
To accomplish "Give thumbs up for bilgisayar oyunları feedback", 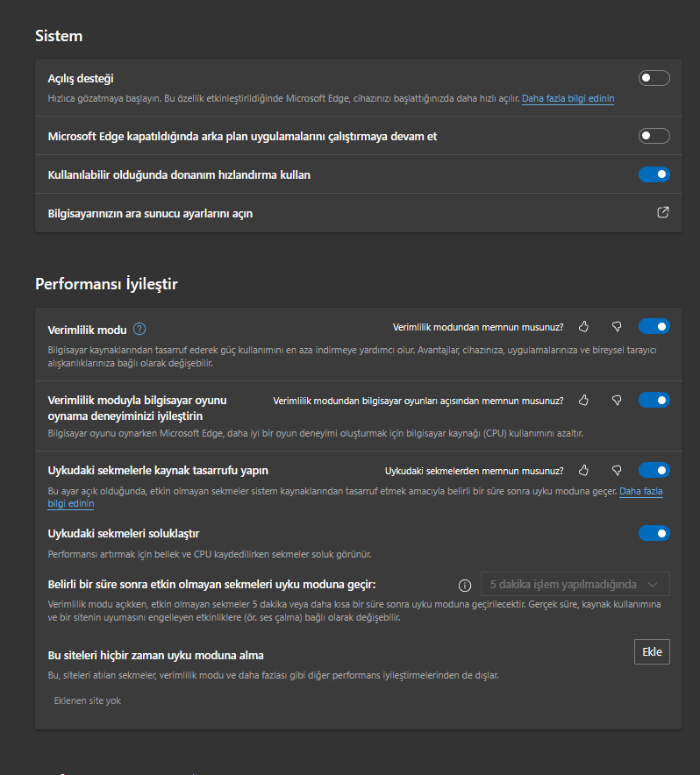I will tap(583, 401).
